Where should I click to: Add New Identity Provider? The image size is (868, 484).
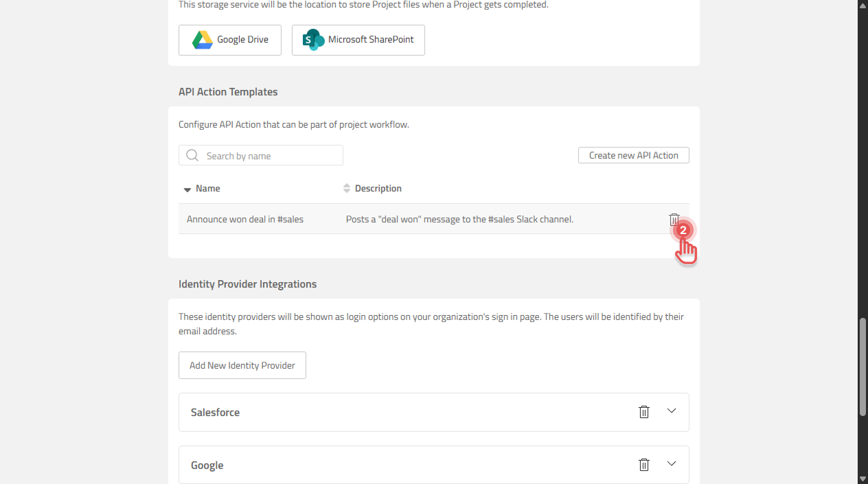242,365
